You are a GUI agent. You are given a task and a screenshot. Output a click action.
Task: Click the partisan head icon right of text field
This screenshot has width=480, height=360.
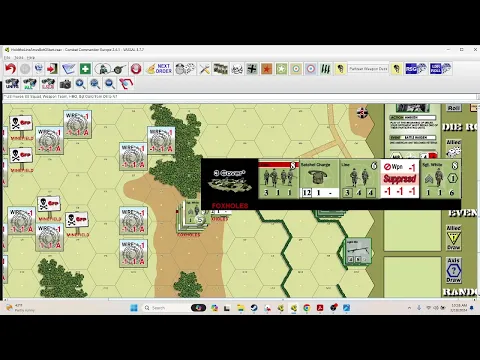pos(396,69)
